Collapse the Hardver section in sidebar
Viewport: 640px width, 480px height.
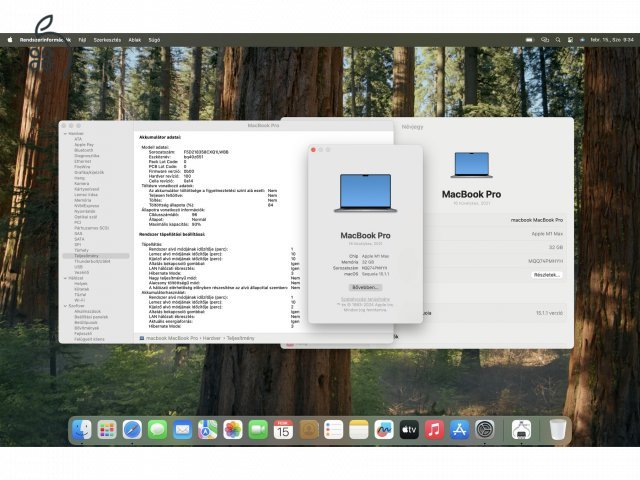click(65, 133)
